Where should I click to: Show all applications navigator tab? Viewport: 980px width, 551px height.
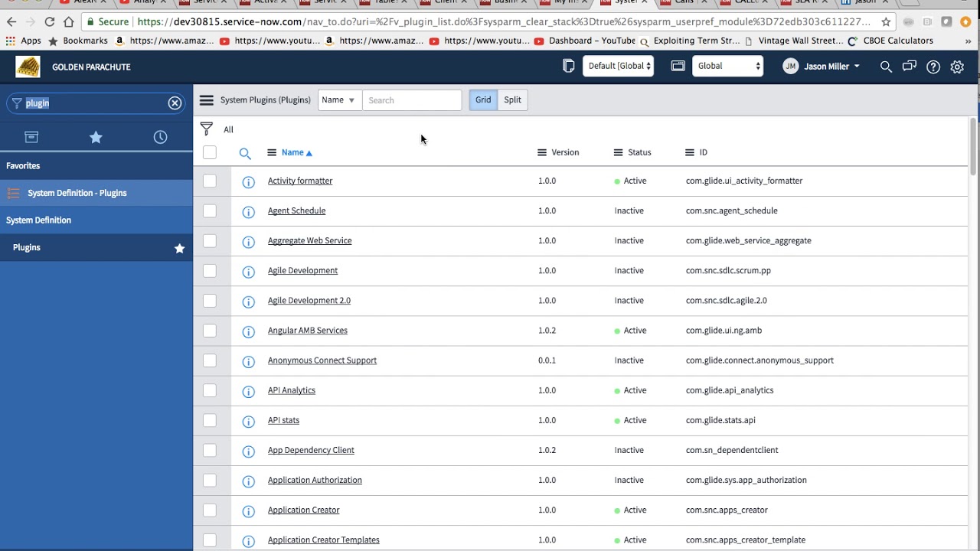31,137
